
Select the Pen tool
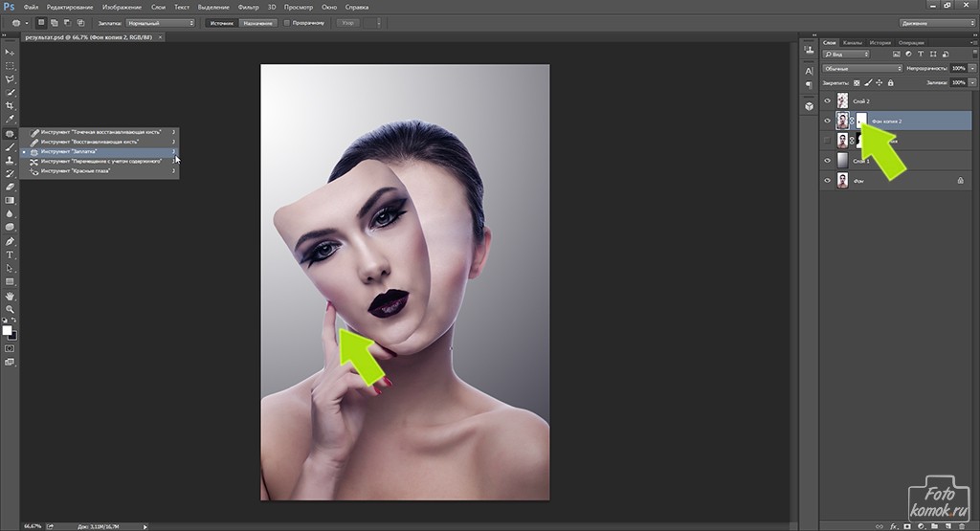(x=10, y=242)
